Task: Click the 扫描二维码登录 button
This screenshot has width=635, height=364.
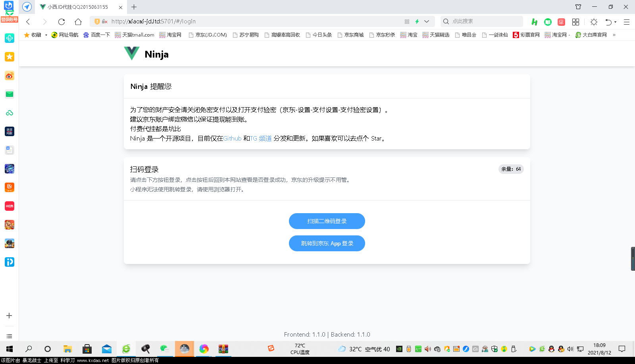Action: pyautogui.click(x=327, y=221)
